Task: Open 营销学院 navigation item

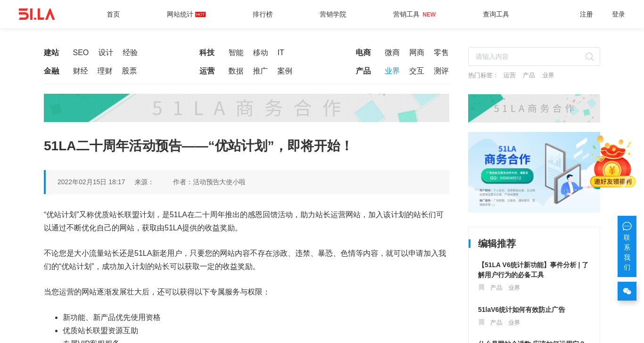Action: (333, 14)
